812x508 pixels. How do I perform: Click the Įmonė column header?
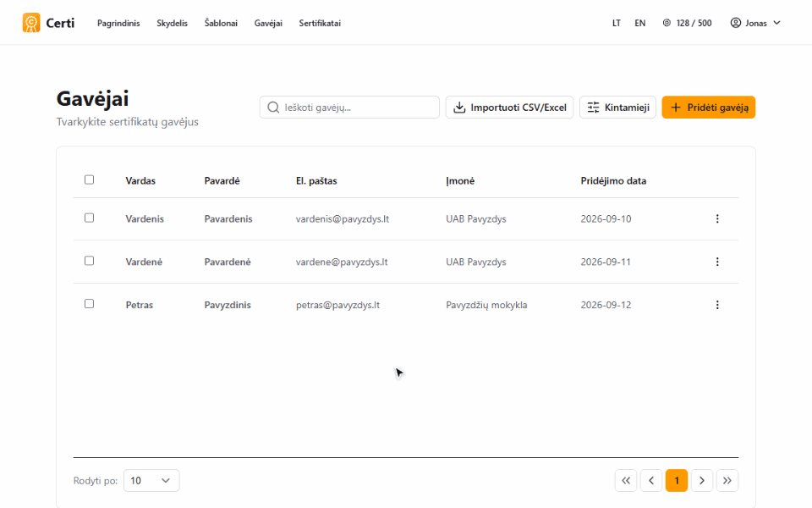[x=460, y=181]
